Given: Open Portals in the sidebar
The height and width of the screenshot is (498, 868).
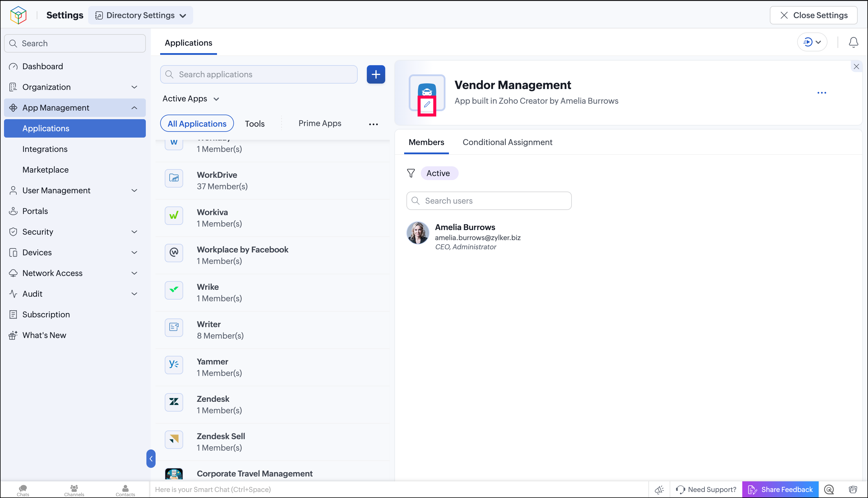Looking at the screenshot, I should coord(75,211).
